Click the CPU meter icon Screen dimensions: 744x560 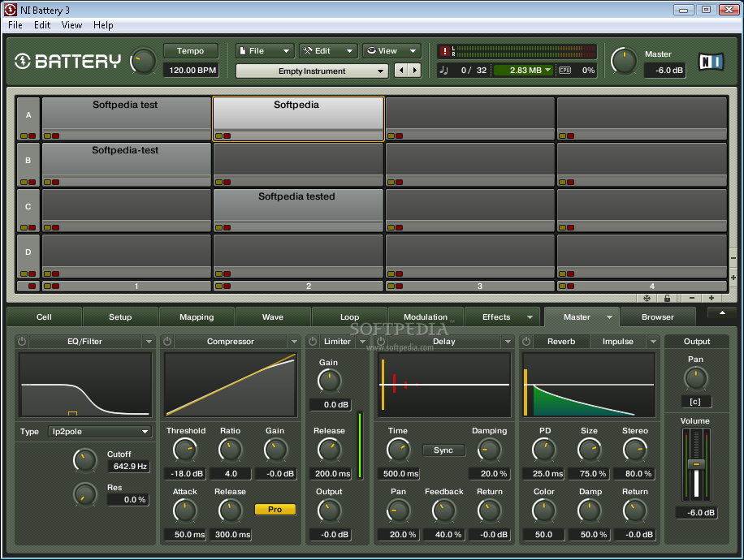tap(564, 70)
